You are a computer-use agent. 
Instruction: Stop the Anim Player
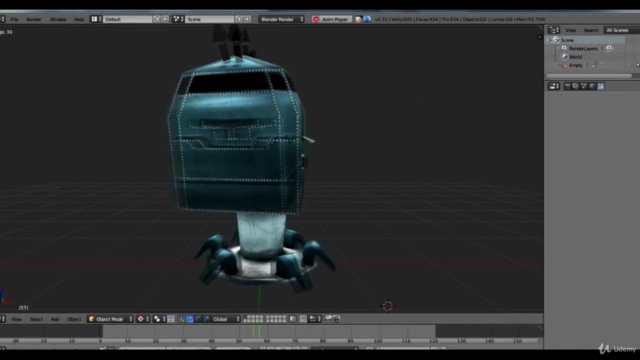pyautogui.click(x=331, y=19)
